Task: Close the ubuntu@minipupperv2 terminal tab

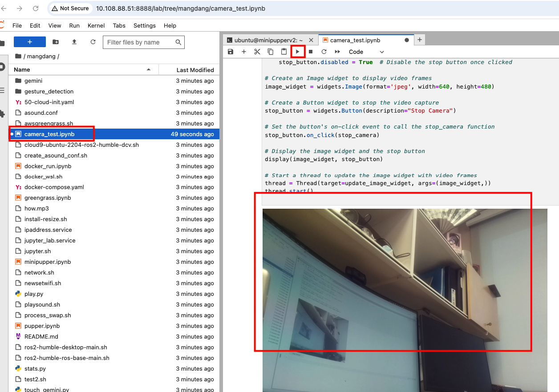Action: (x=311, y=40)
